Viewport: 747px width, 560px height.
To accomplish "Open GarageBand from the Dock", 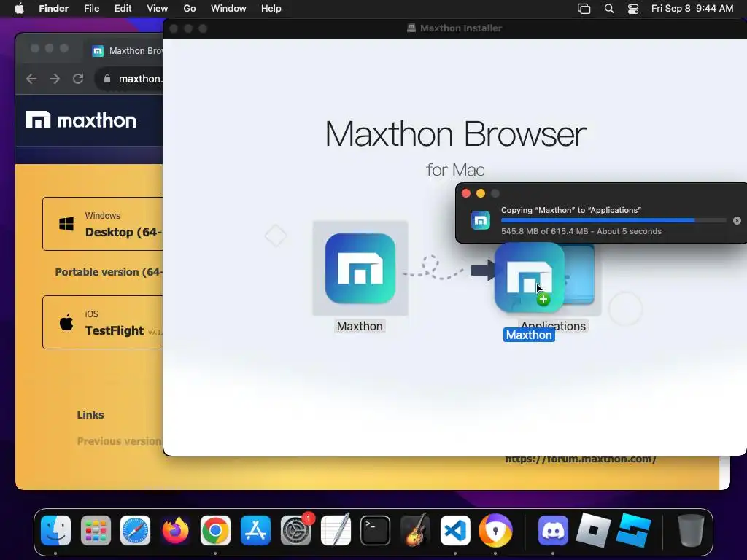I will pos(415,531).
